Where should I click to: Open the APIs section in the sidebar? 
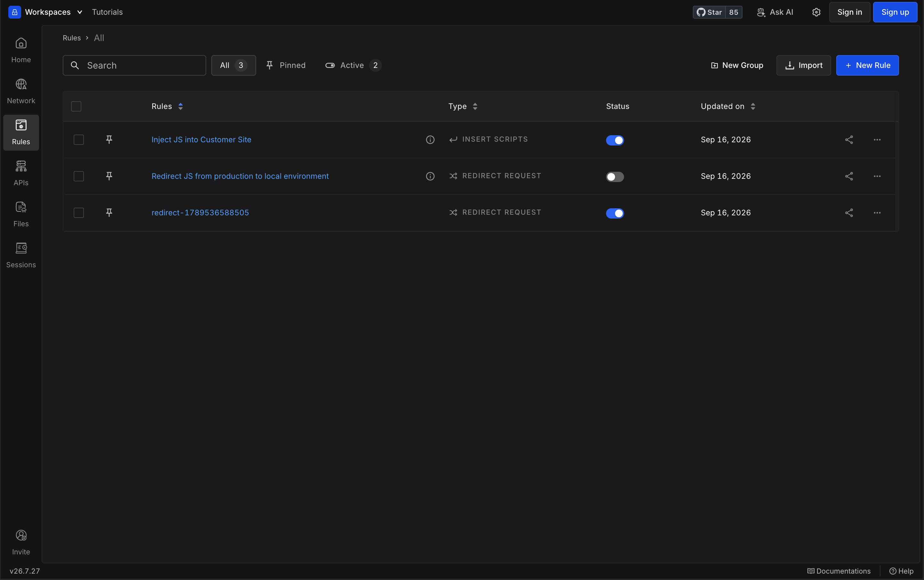pyautogui.click(x=21, y=173)
